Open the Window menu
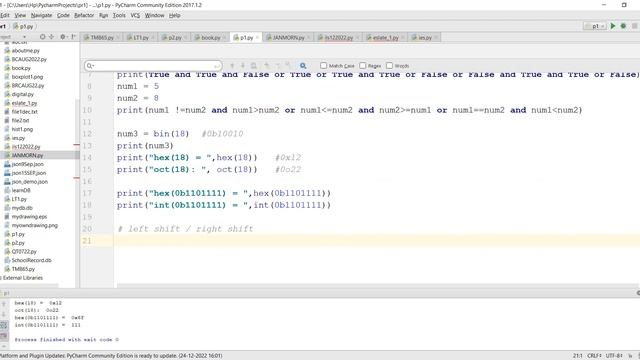Image resolution: width=640 pixels, height=360 pixels. (154, 15)
